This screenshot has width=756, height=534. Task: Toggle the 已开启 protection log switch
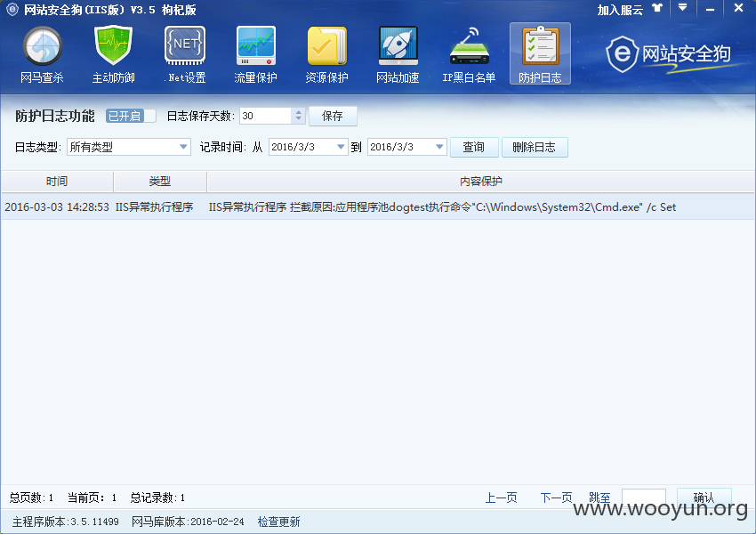coord(131,116)
